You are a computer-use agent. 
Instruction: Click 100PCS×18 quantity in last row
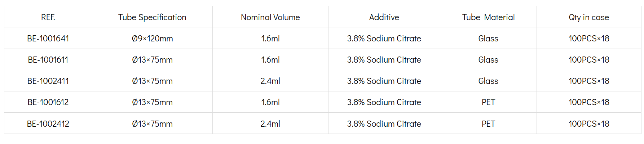coord(589,124)
